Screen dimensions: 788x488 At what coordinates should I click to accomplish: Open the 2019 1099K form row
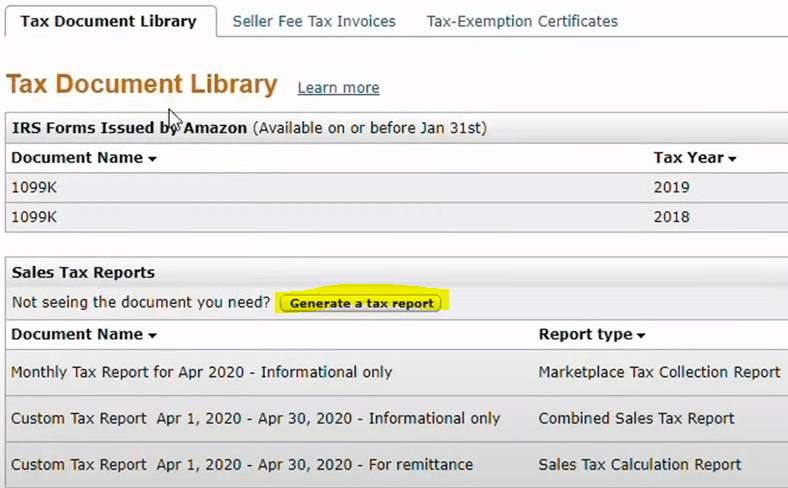[x=397, y=187]
